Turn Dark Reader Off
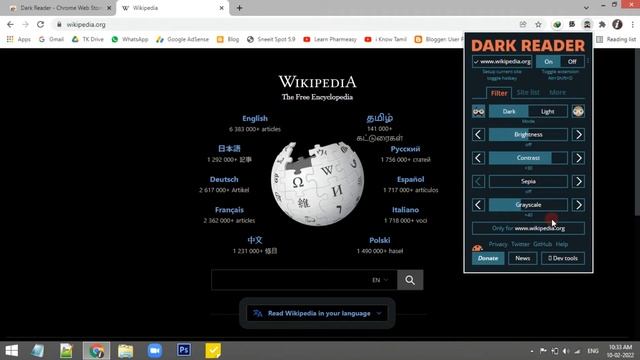This screenshot has width=640, height=360. point(572,62)
